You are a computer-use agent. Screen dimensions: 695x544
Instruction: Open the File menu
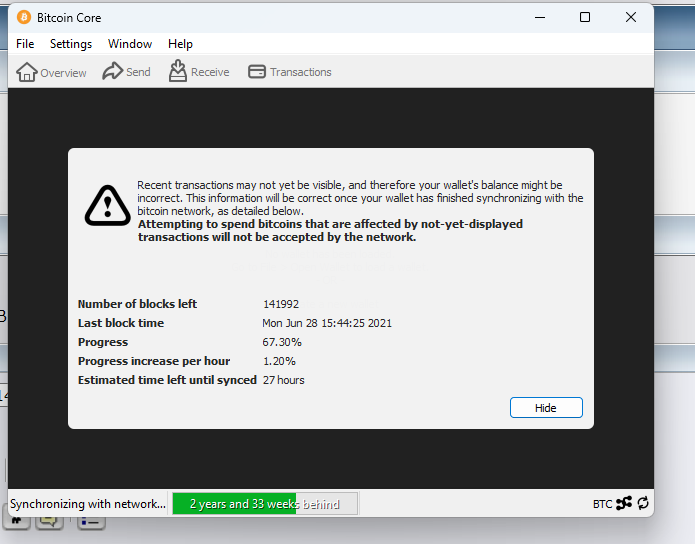tap(25, 44)
